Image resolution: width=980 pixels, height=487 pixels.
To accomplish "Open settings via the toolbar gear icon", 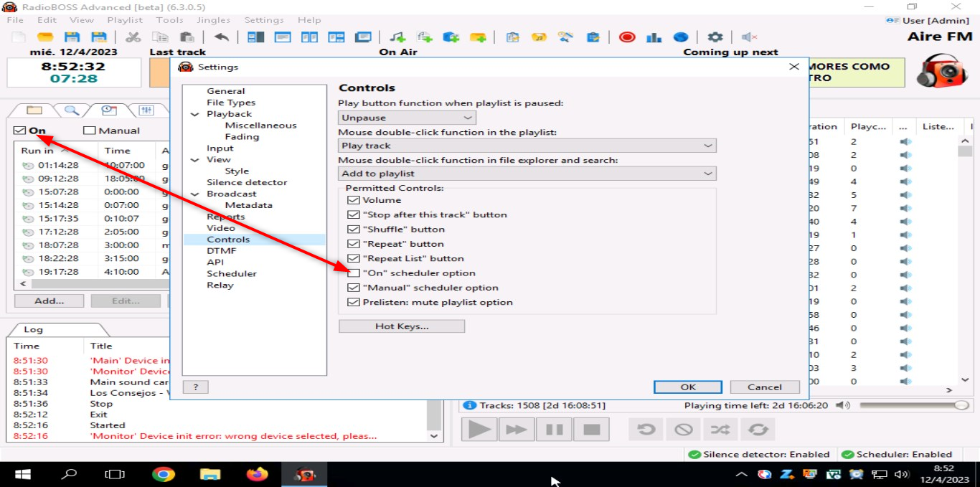I will [x=715, y=37].
